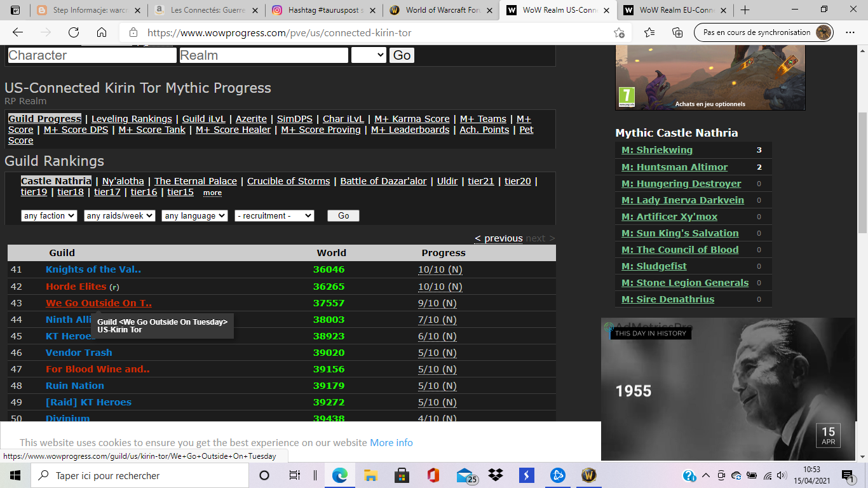Viewport: 868px width, 488px height.
Task: Open M+ Leaderboards menu link
Action: tap(410, 130)
